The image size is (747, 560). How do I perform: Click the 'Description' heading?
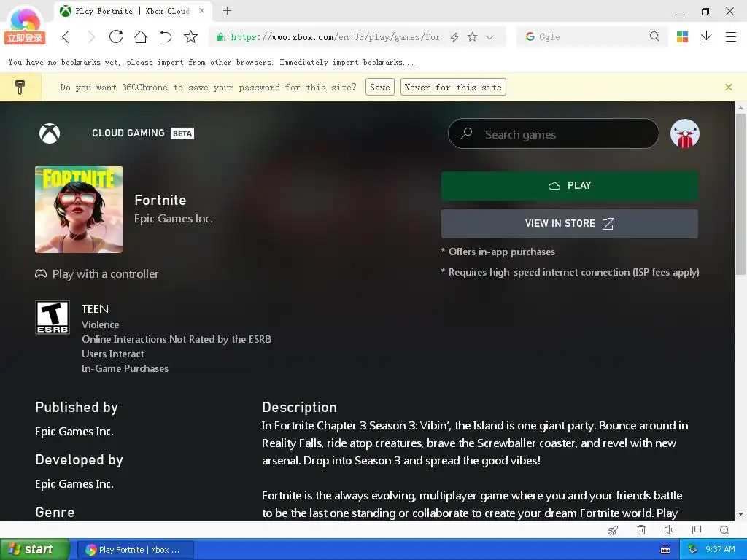(299, 407)
